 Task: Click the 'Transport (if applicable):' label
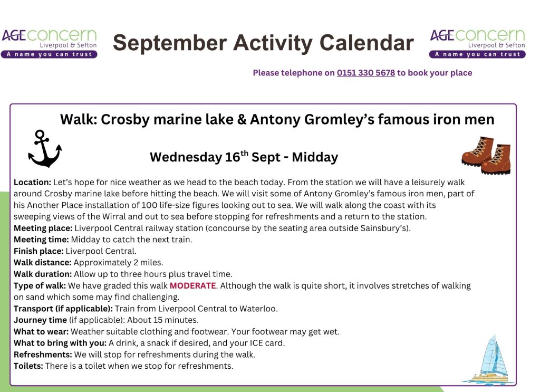pyautogui.click(x=63, y=309)
